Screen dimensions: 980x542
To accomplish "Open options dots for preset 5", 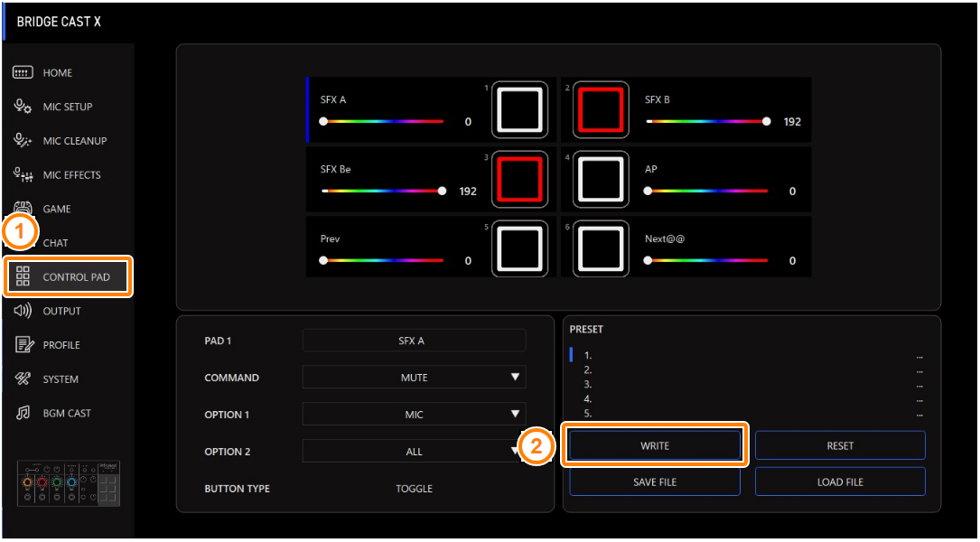I will pos(919,414).
